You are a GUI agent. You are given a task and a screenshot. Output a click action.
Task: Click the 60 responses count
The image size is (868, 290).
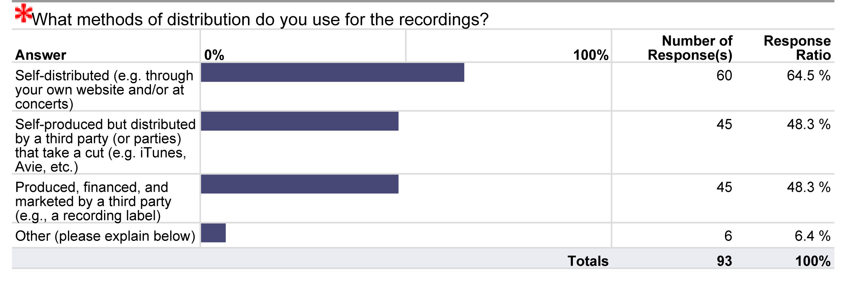(x=724, y=76)
